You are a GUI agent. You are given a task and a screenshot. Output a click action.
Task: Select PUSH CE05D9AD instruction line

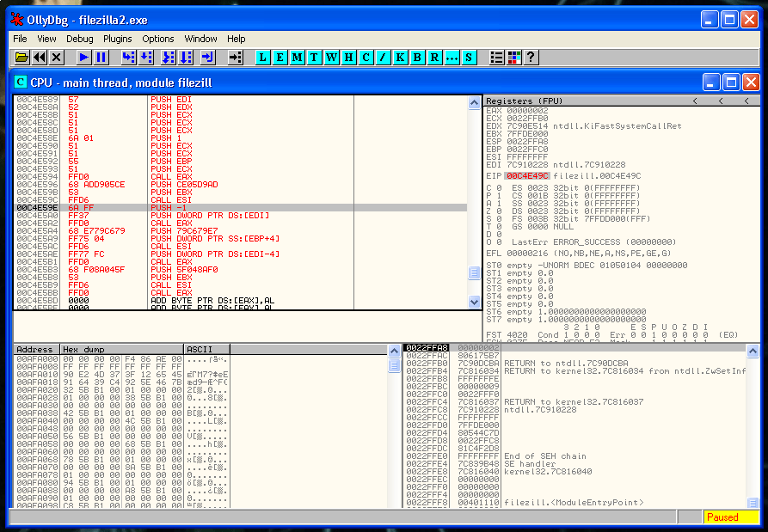pos(240,185)
